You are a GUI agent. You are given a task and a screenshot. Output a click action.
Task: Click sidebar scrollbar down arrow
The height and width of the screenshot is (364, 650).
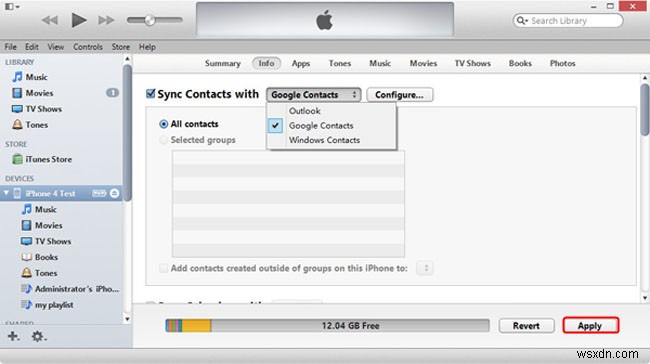[127, 319]
